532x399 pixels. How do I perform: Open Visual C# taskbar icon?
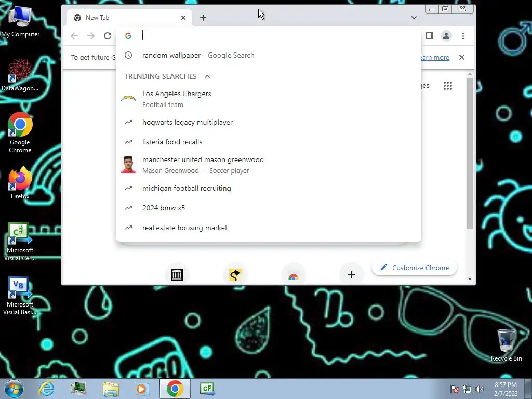pyautogui.click(x=207, y=389)
